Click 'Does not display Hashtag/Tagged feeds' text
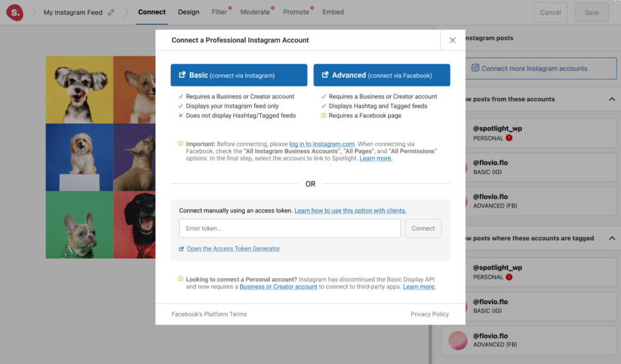 click(241, 116)
